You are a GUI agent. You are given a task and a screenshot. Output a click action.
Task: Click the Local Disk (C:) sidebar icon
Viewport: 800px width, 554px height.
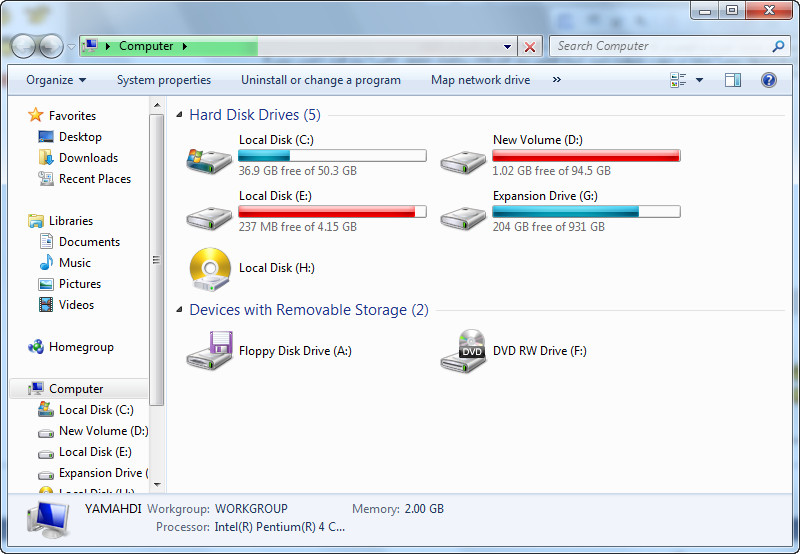(46, 409)
